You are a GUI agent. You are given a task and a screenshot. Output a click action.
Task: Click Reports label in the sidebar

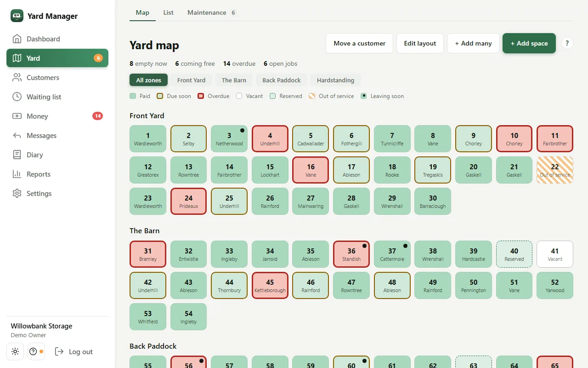click(x=39, y=174)
